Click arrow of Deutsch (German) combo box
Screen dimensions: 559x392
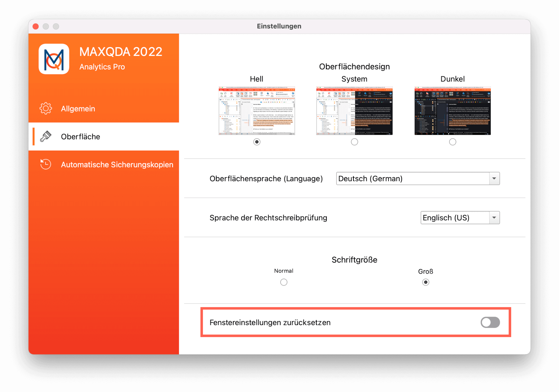pos(494,178)
